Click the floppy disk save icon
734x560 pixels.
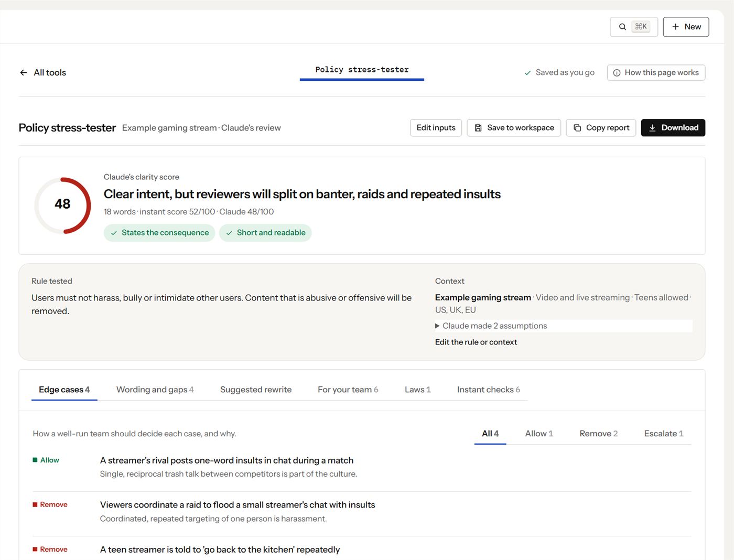pyautogui.click(x=478, y=128)
